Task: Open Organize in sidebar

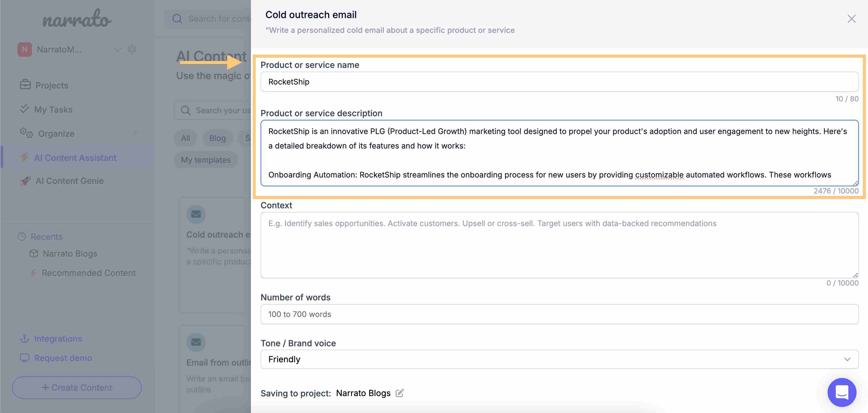Action: (56, 134)
